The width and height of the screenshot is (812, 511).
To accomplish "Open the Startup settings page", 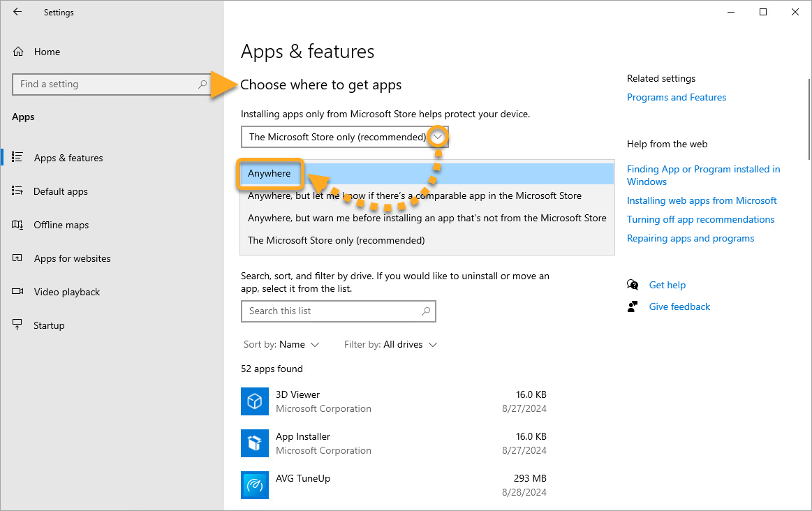I will coord(49,325).
